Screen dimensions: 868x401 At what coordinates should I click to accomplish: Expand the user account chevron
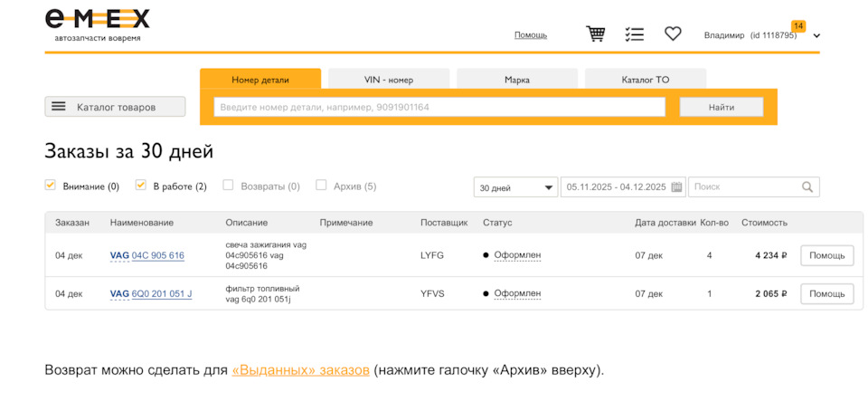coord(816,35)
